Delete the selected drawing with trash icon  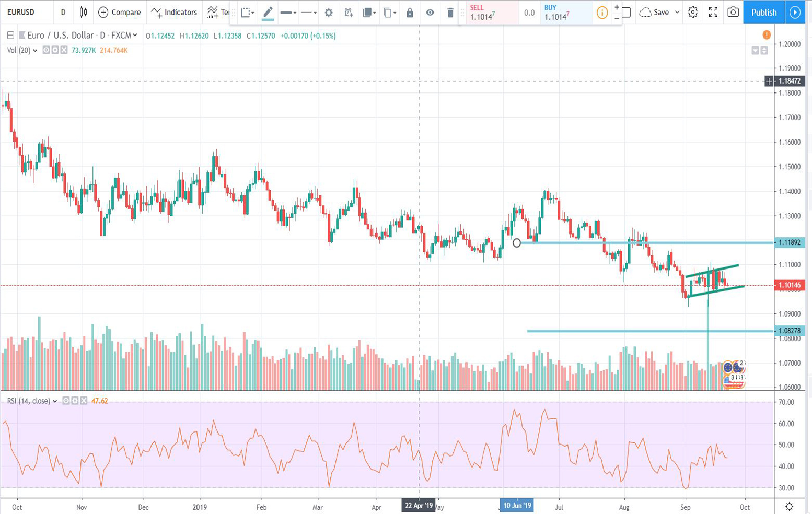point(450,13)
